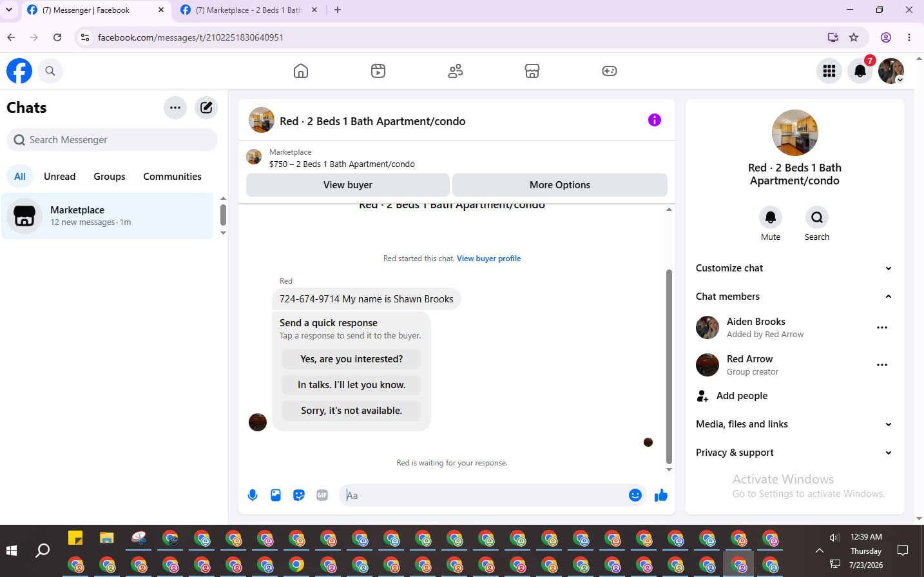Viewport: 924px width, 577px height.
Task: Open the apartment listing thumbnail in side panel
Action: (x=795, y=133)
